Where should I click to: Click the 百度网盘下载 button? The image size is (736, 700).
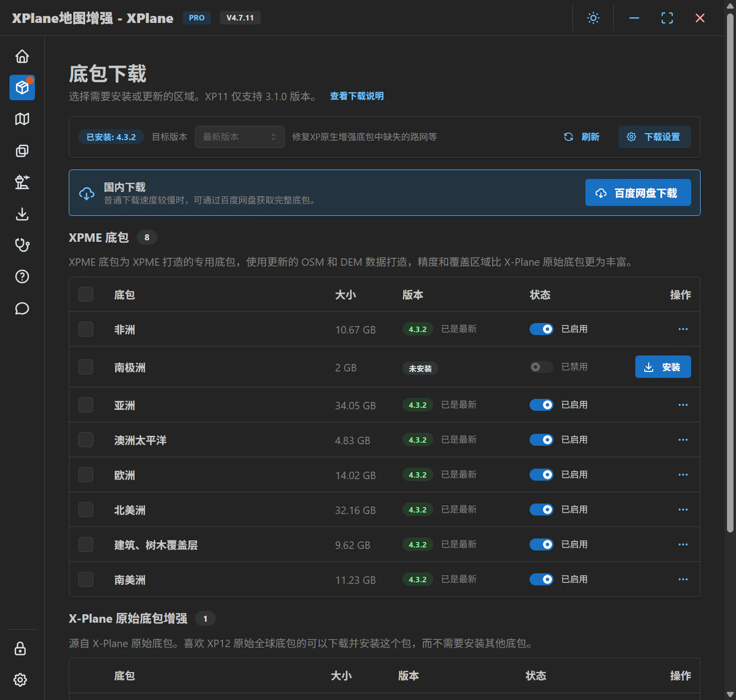pyautogui.click(x=638, y=192)
